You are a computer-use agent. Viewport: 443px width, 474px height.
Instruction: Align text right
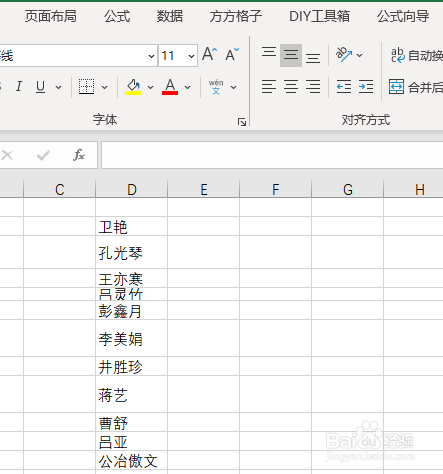point(313,87)
